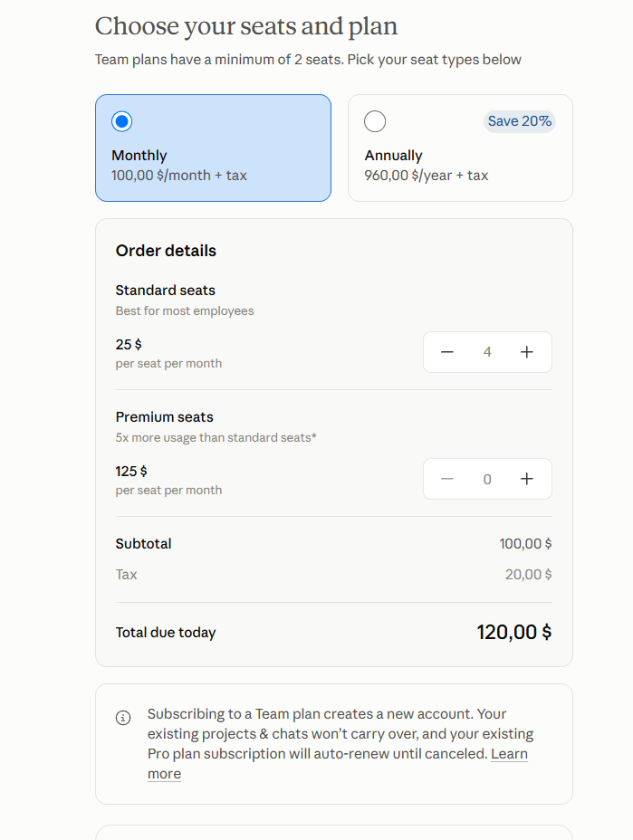
Task: Increase Standard seats with plus icon
Action: (x=527, y=352)
